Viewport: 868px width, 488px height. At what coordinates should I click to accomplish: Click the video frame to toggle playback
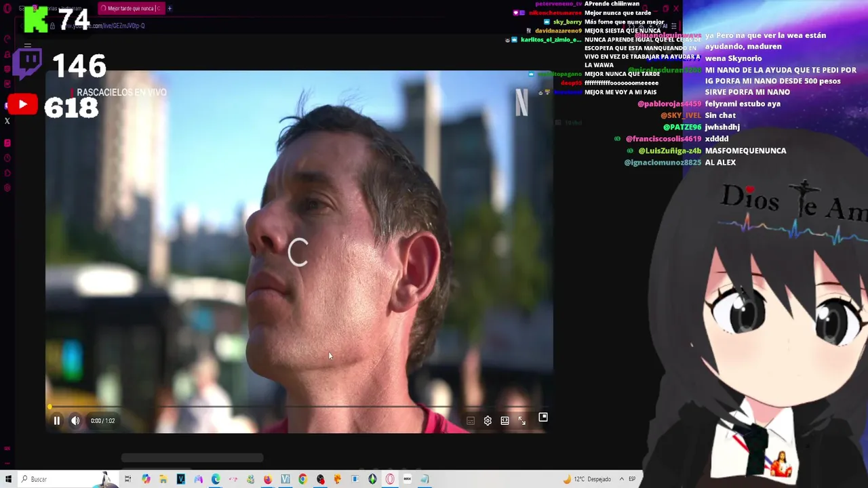pos(299,251)
